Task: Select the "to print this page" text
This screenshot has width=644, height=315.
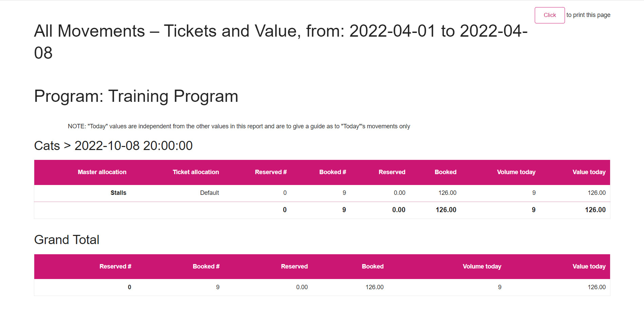Action: point(588,15)
